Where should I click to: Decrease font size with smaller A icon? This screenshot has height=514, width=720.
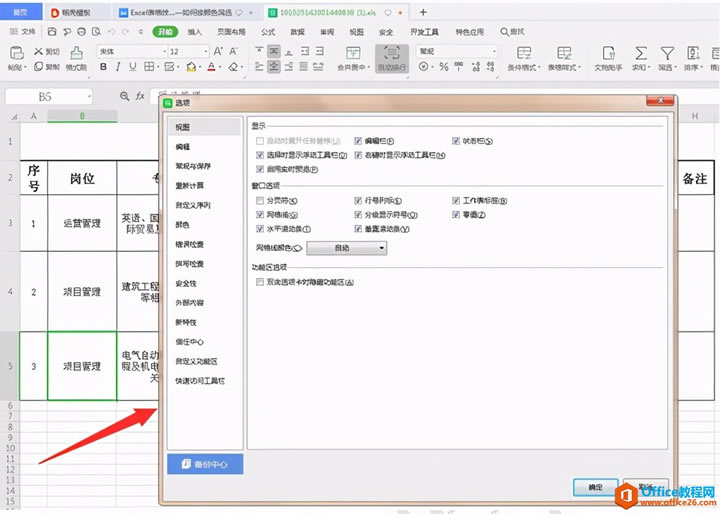pyautogui.click(x=233, y=51)
